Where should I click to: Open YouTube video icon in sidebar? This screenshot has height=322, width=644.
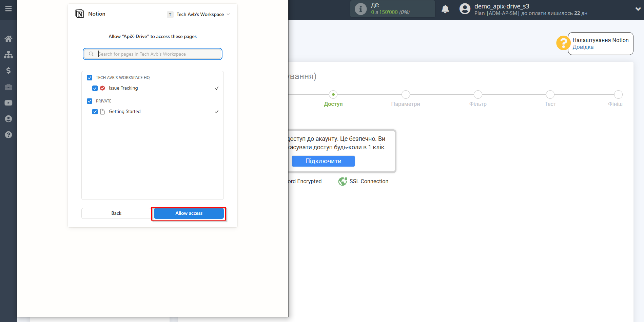(x=8, y=103)
